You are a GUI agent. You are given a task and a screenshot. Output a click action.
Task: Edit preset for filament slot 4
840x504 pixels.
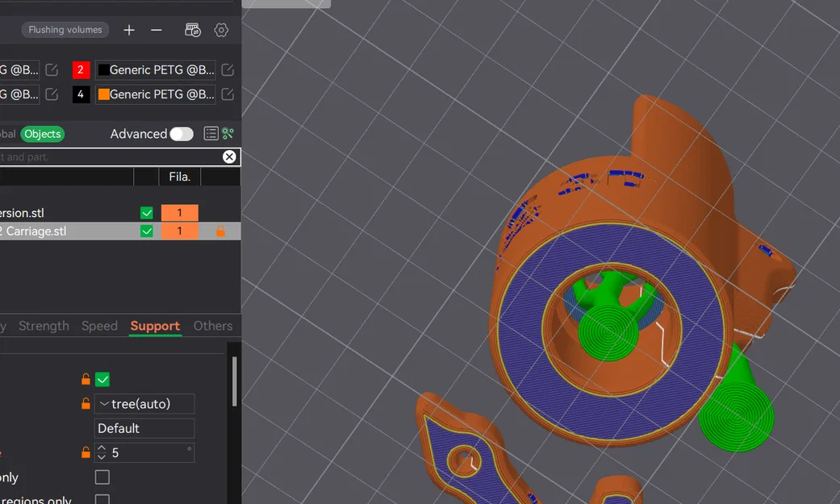(228, 94)
